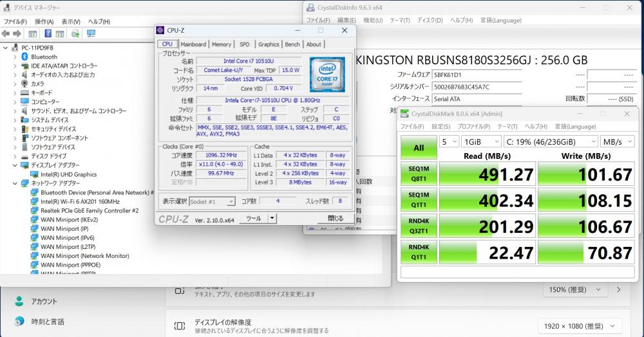
Task: Collapse the network adapters node
Action: click(15, 183)
